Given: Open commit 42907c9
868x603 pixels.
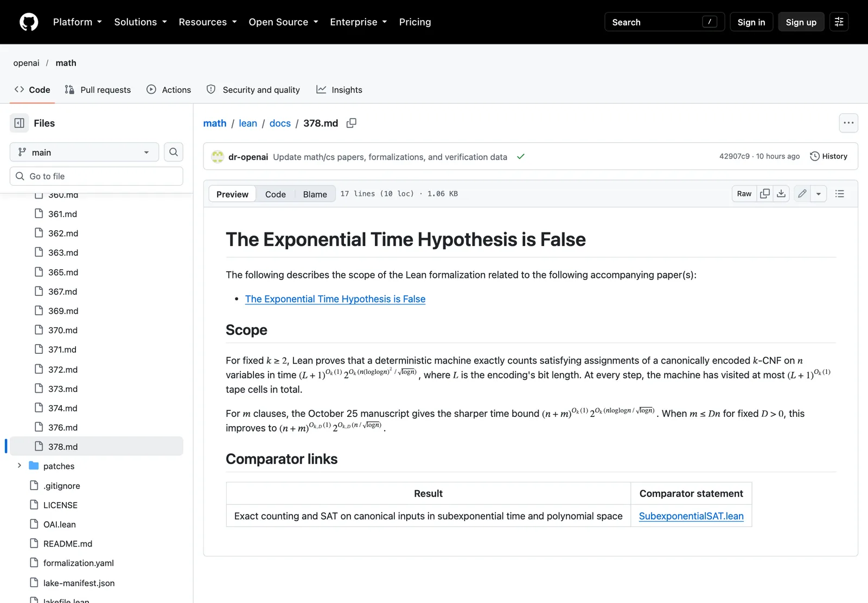Looking at the screenshot, I should coord(734,156).
